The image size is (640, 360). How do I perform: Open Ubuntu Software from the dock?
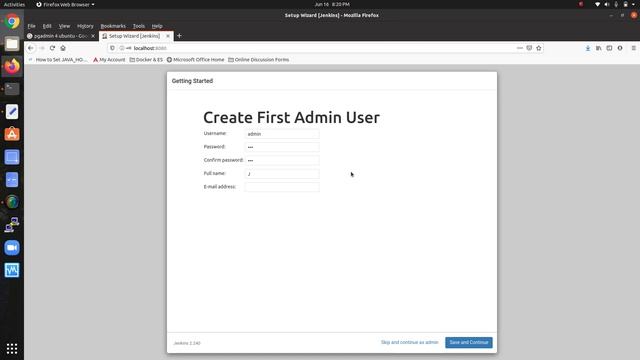point(12,134)
